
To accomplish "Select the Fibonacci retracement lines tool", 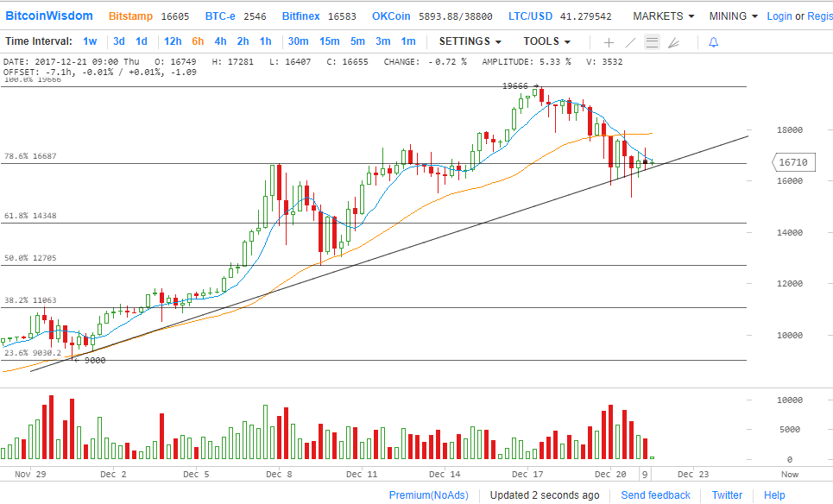I will 652,42.
